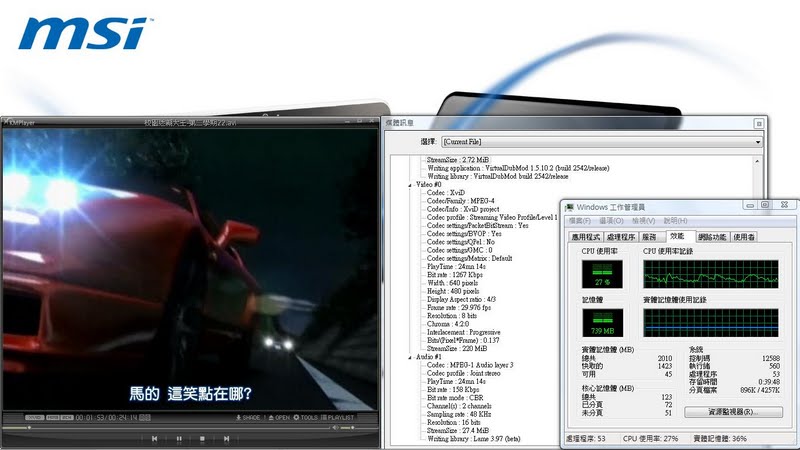Image resolution: width=800 pixels, height=450 pixels.
Task: Open the 選項(O) menu in Task Manager
Action: (611, 221)
